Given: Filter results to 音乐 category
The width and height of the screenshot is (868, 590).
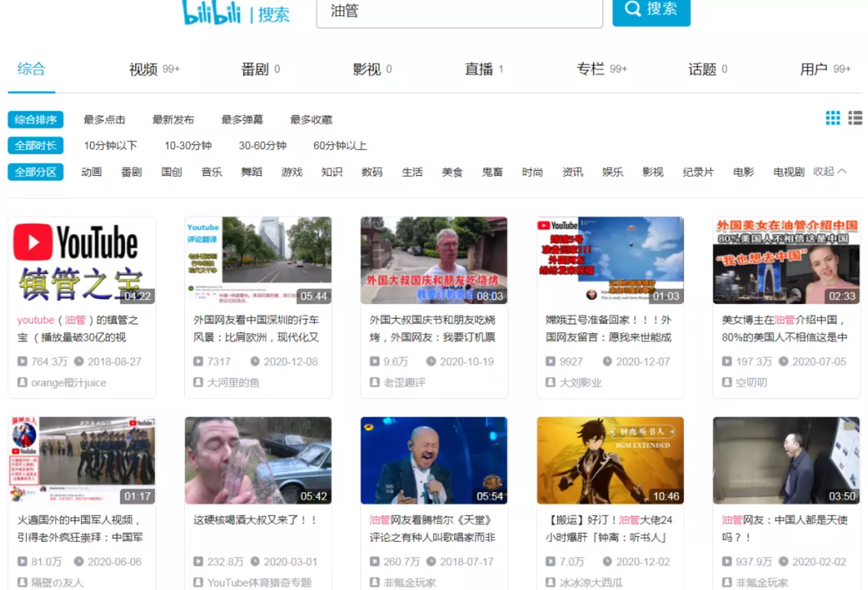Looking at the screenshot, I should point(212,172).
